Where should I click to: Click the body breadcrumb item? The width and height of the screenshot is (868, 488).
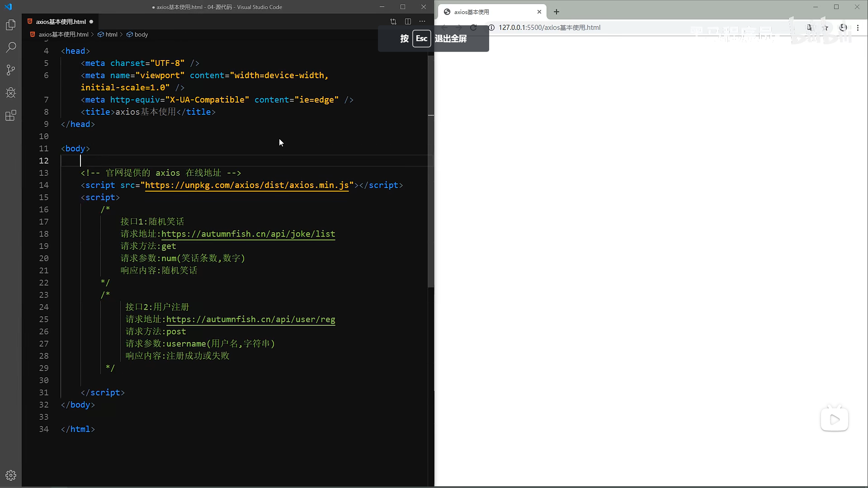[137, 34]
